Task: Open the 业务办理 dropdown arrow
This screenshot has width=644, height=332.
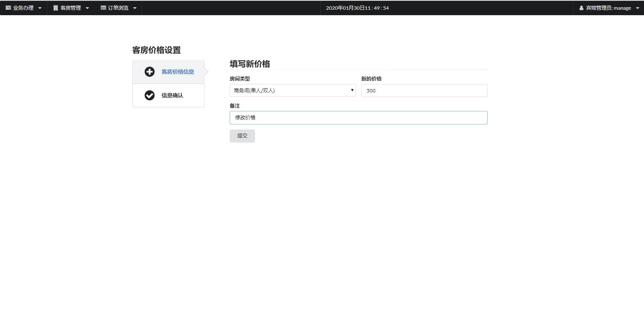Action: 40,8
